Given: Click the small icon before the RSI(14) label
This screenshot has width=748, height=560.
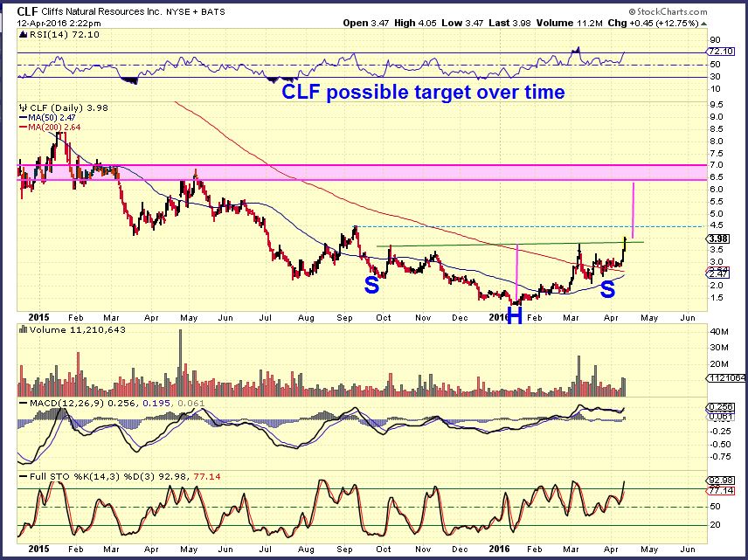Looking at the screenshot, I should [x=23, y=34].
